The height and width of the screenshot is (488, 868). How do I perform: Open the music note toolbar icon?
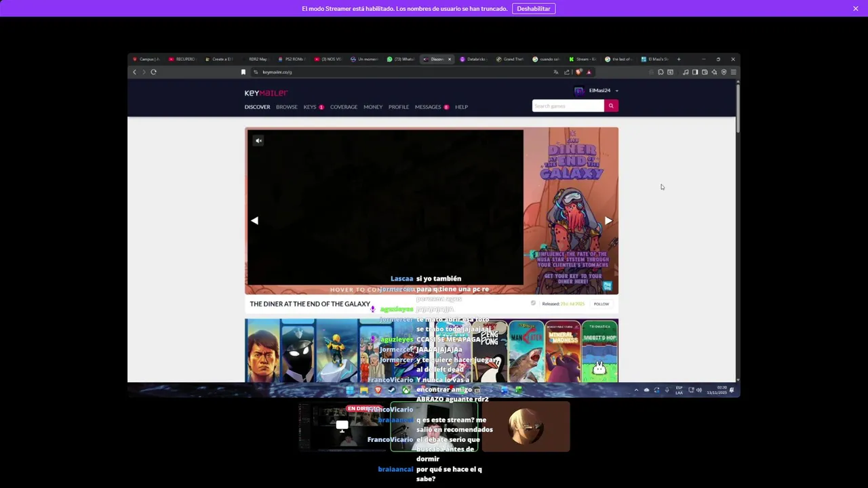click(686, 72)
